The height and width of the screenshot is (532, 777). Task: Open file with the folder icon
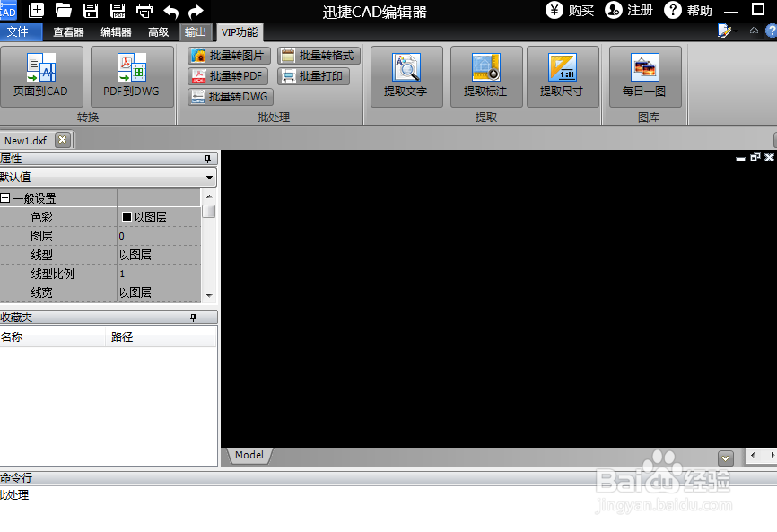pyautogui.click(x=64, y=10)
